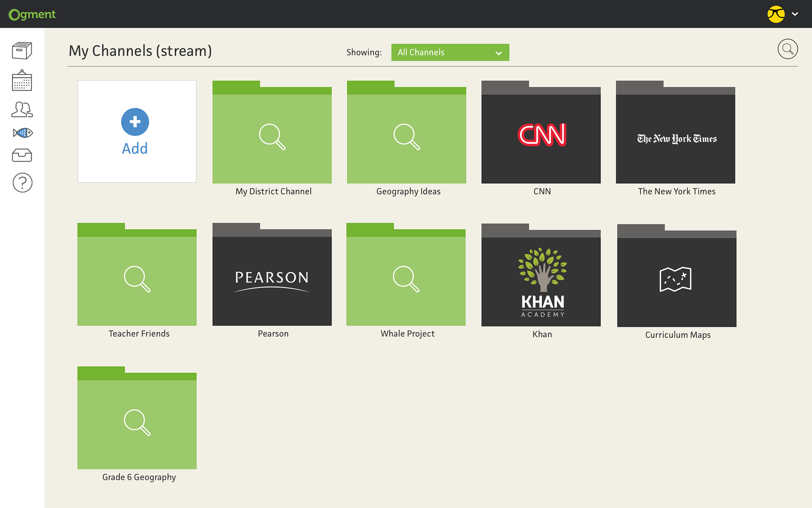Viewport: 812px width, 508px height.
Task: Click the 'Pearson' caption text
Action: [x=273, y=334]
